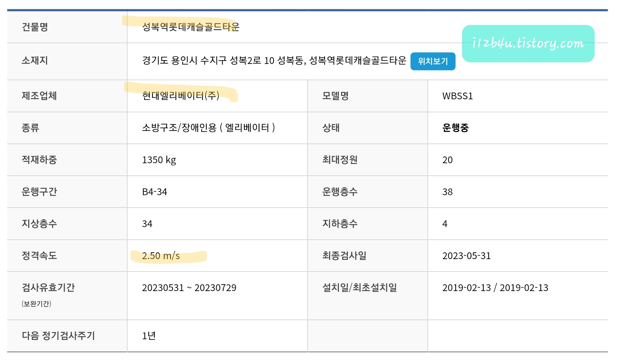
Task: Click the 최종검사일 label
Action: pyautogui.click(x=344, y=256)
